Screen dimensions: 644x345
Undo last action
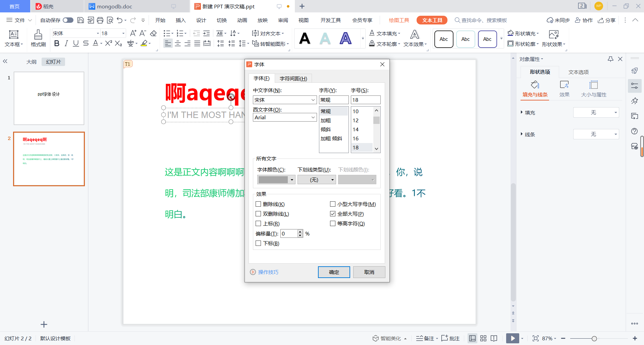(x=120, y=20)
